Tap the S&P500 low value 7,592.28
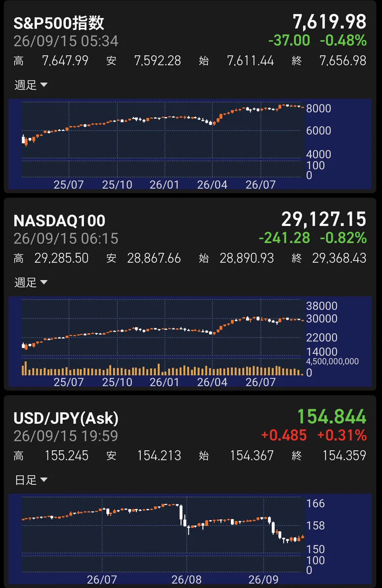The height and width of the screenshot is (588, 382). tap(157, 61)
